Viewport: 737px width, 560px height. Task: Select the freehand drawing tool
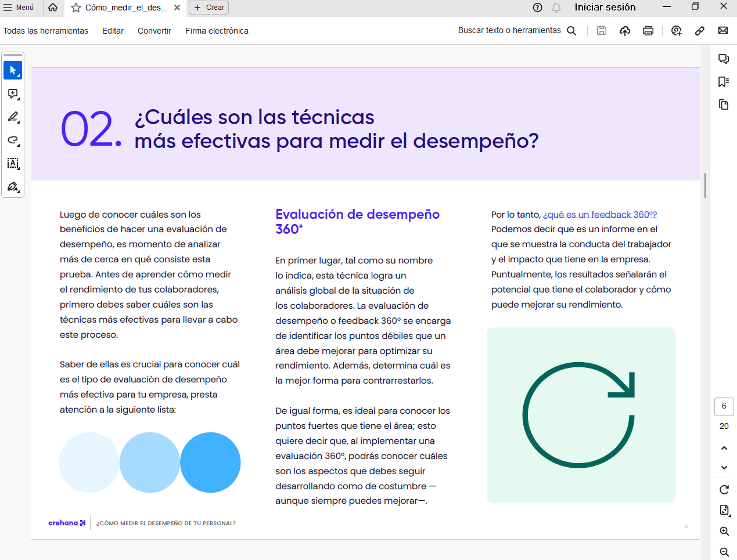coord(12,140)
